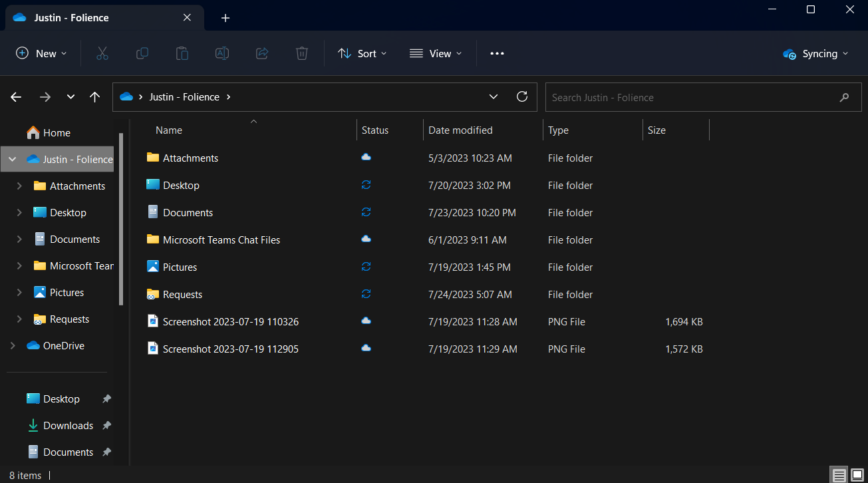Viewport: 868px width, 483px height.
Task: Click the Delete trash can icon
Action: 301,53
